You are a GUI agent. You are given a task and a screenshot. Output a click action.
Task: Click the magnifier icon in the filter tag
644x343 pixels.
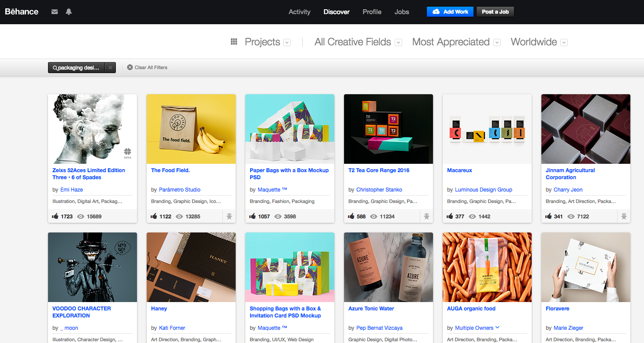[55, 67]
